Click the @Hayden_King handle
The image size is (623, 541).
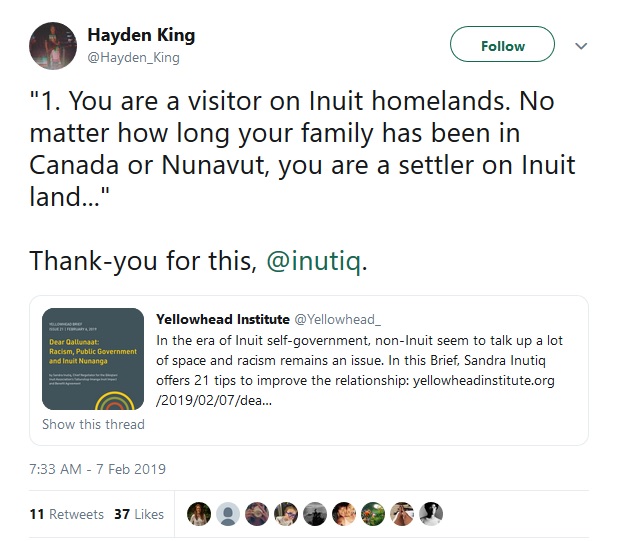pos(134,58)
